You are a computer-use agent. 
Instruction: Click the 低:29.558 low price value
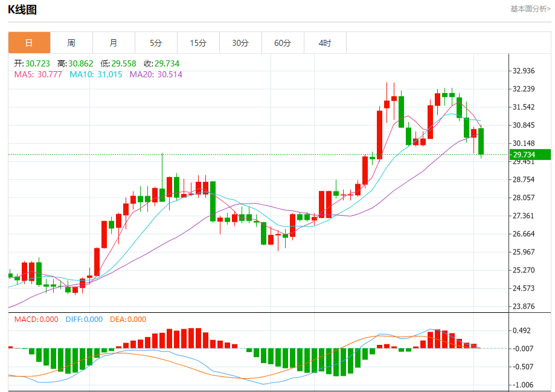pos(118,63)
